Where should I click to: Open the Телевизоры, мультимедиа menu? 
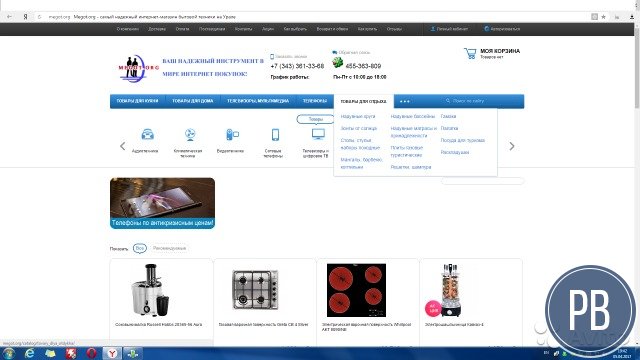(258, 101)
